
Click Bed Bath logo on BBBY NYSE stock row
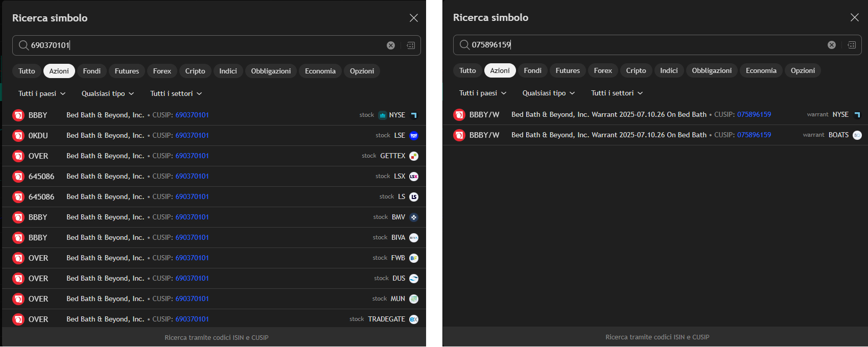[x=18, y=115]
